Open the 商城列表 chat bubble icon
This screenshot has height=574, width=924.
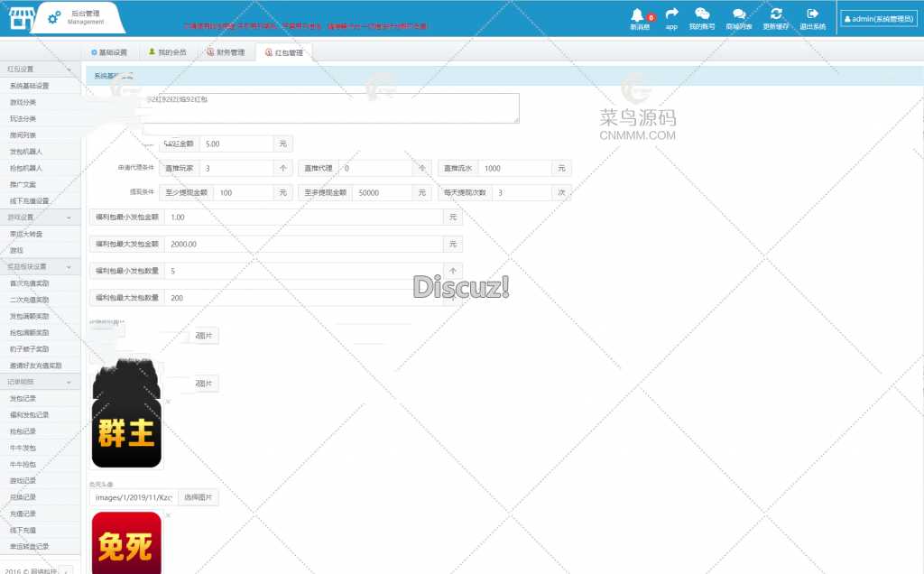(x=738, y=14)
